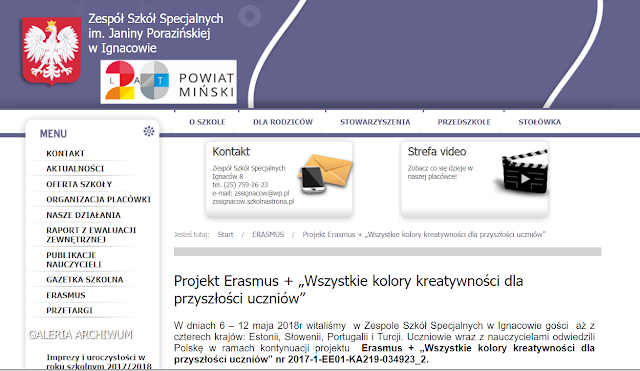Click the Kontakt box heading

tap(231, 151)
